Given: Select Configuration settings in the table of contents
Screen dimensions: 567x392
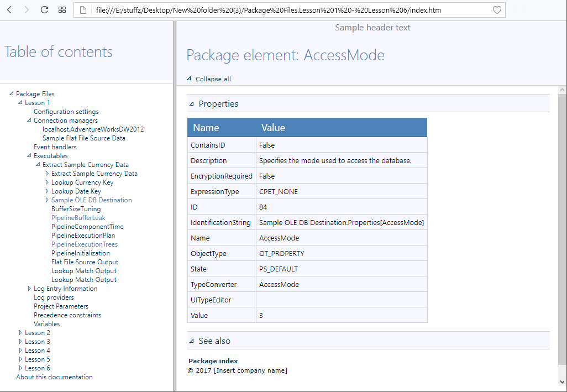Looking at the screenshot, I should [66, 111].
